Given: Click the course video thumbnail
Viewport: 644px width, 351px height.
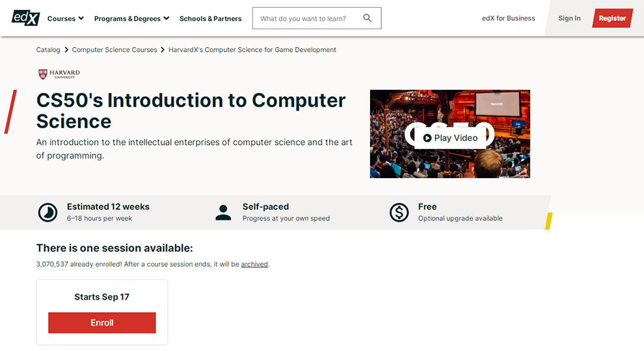Looking at the screenshot, I should point(449,134).
